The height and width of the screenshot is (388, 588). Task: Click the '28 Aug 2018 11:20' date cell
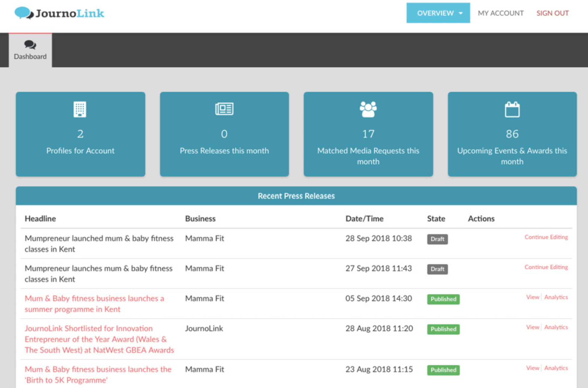379,329
